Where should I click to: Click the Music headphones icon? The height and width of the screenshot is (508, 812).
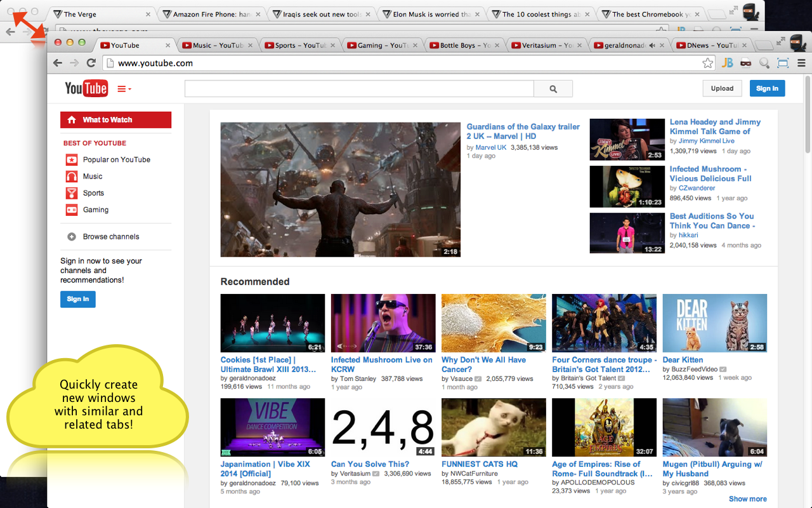pos(72,176)
